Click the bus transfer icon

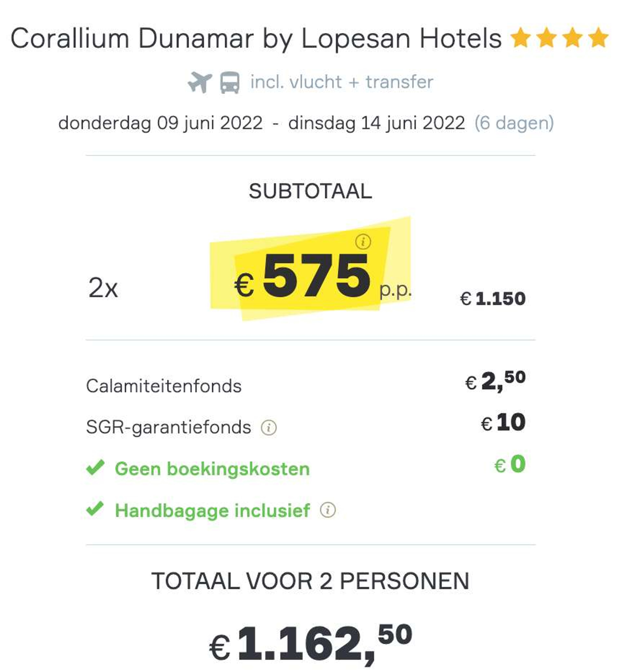(x=230, y=82)
